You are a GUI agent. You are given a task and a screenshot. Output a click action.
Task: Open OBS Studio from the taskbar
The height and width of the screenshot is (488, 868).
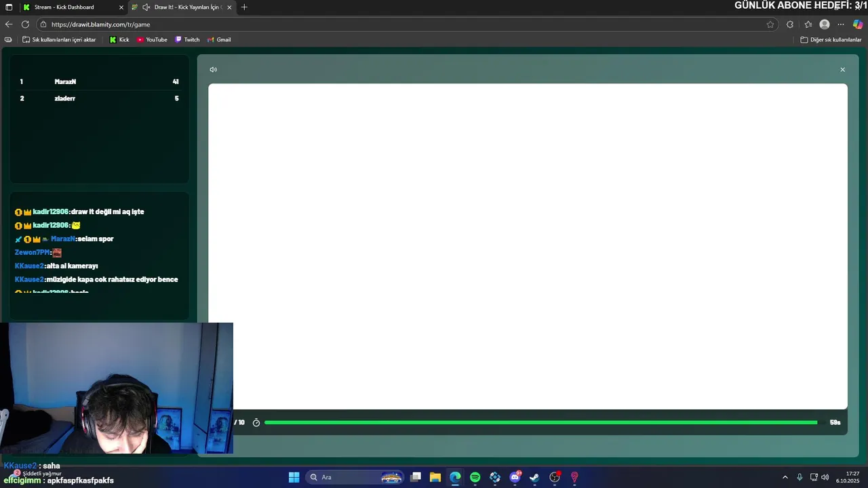pyautogui.click(x=555, y=477)
